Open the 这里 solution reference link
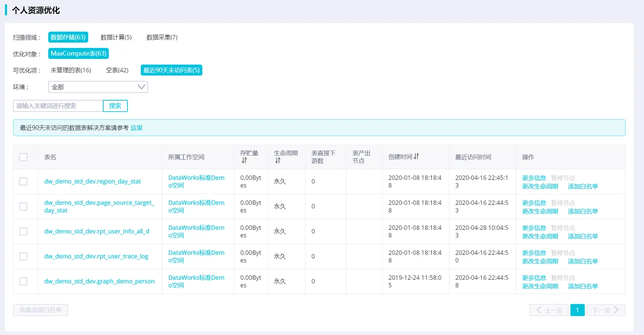The height and width of the screenshot is (335, 644). pos(137,128)
